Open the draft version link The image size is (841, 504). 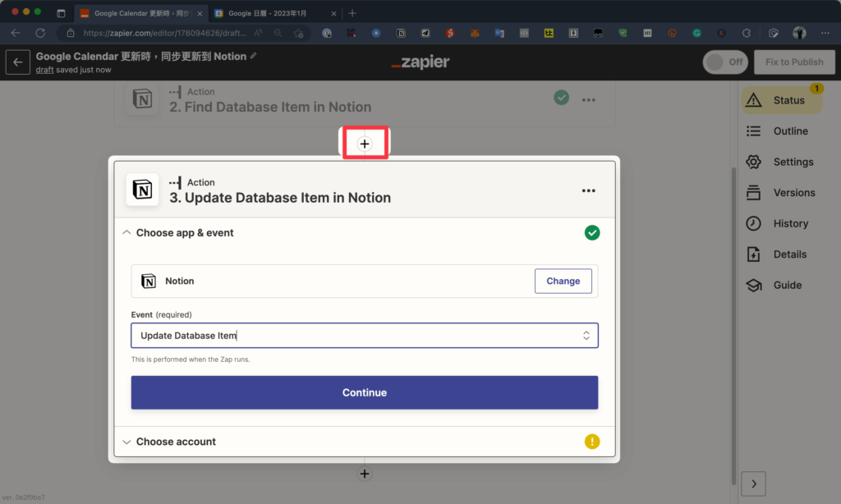click(x=44, y=70)
